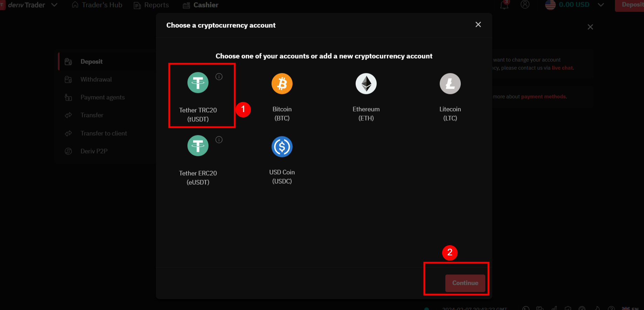Close the cryptocurrency account dialog
Image resolution: width=644 pixels, height=310 pixels.
pyautogui.click(x=478, y=25)
